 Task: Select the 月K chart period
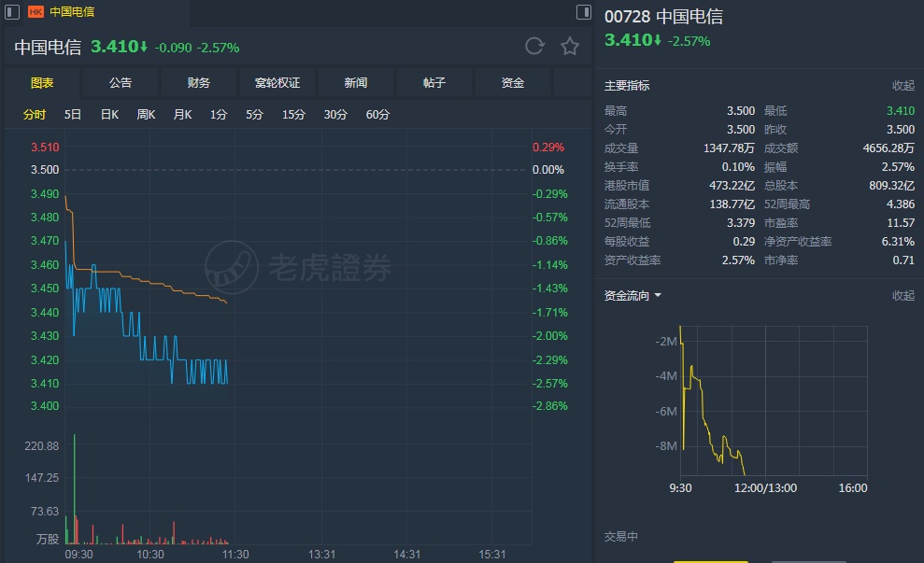pos(183,114)
